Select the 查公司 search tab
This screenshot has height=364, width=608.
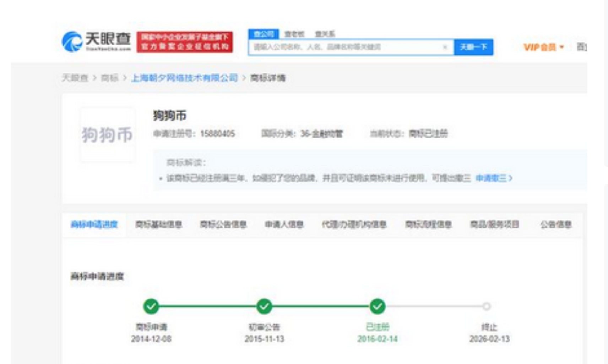(264, 34)
